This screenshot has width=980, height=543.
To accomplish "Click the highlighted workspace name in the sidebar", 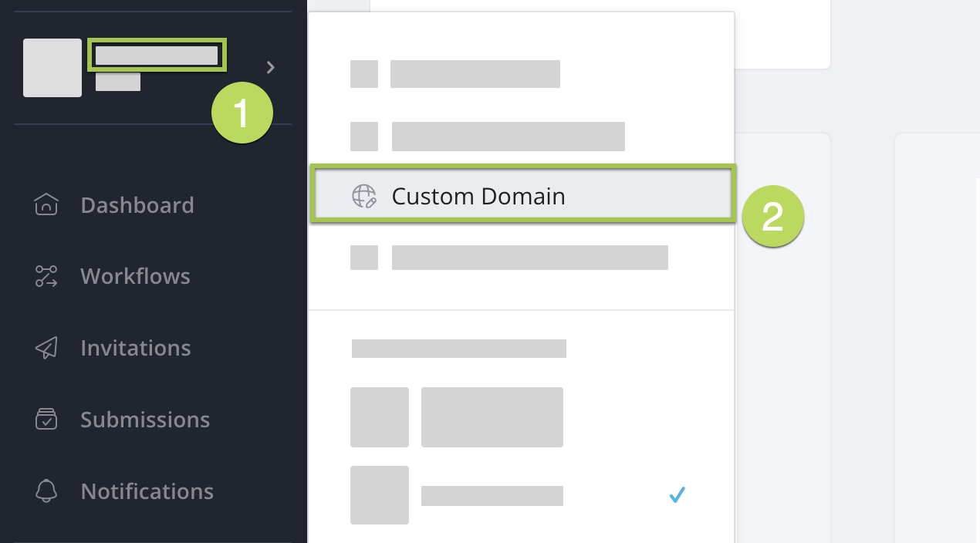I will [157, 56].
